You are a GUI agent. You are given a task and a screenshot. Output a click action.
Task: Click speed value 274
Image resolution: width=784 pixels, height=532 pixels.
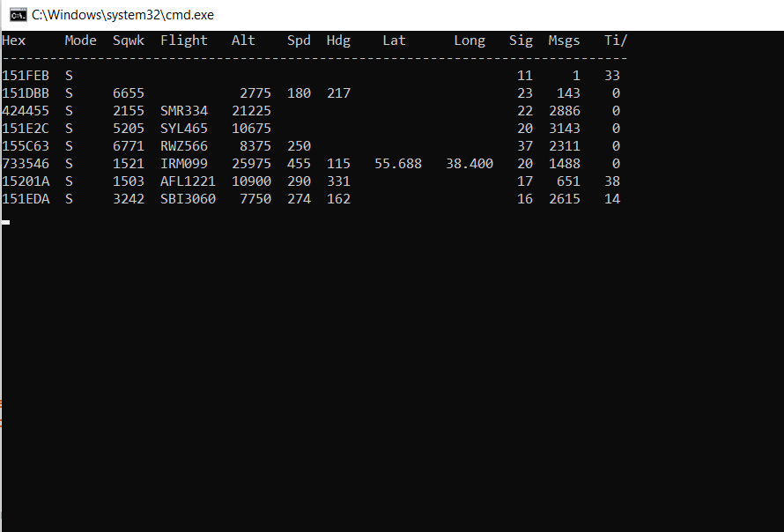tap(299, 199)
